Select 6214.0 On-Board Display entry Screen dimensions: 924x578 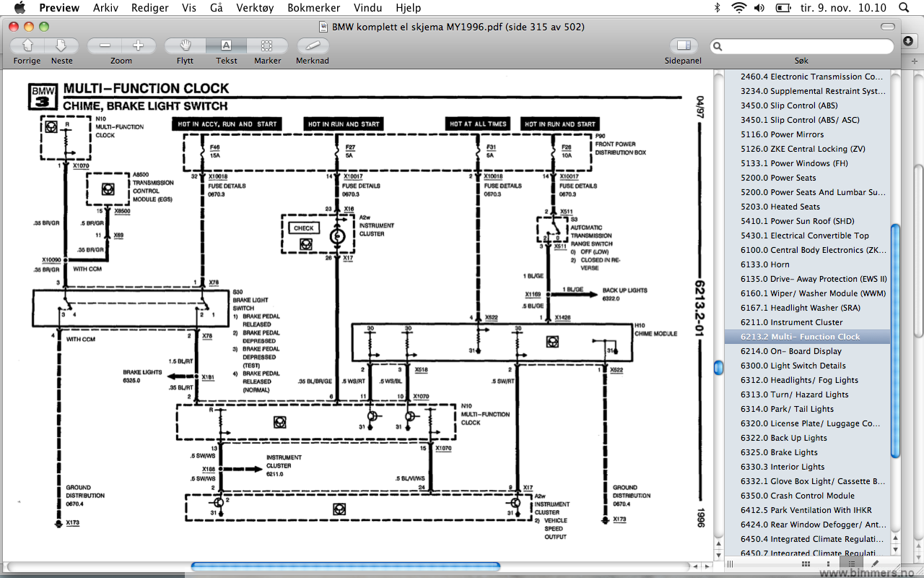[x=808, y=351]
